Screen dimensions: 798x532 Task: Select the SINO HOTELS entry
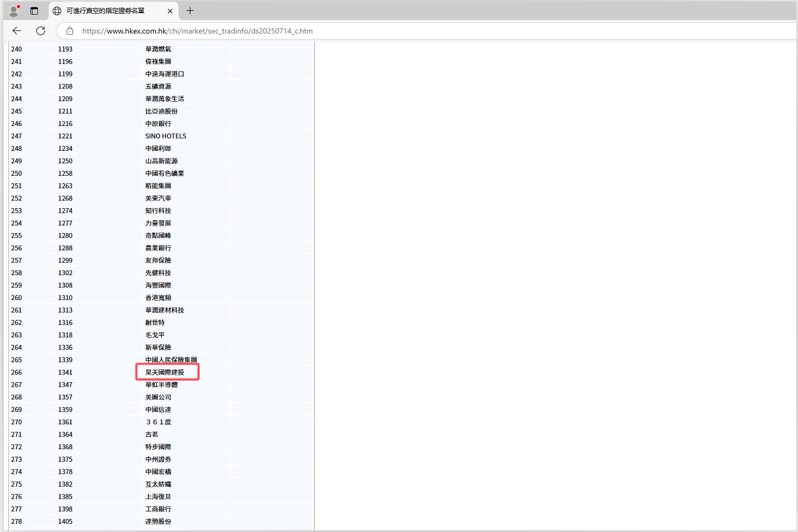tap(166, 136)
